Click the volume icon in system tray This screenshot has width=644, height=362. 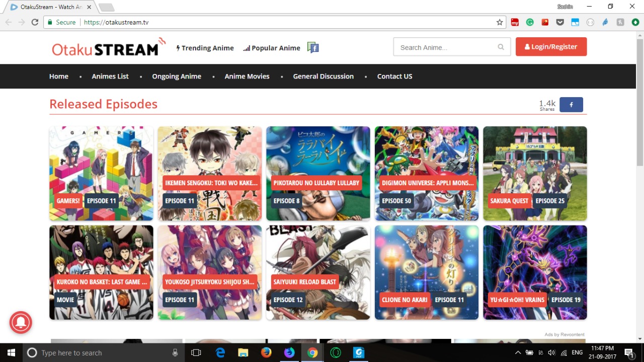pyautogui.click(x=551, y=352)
